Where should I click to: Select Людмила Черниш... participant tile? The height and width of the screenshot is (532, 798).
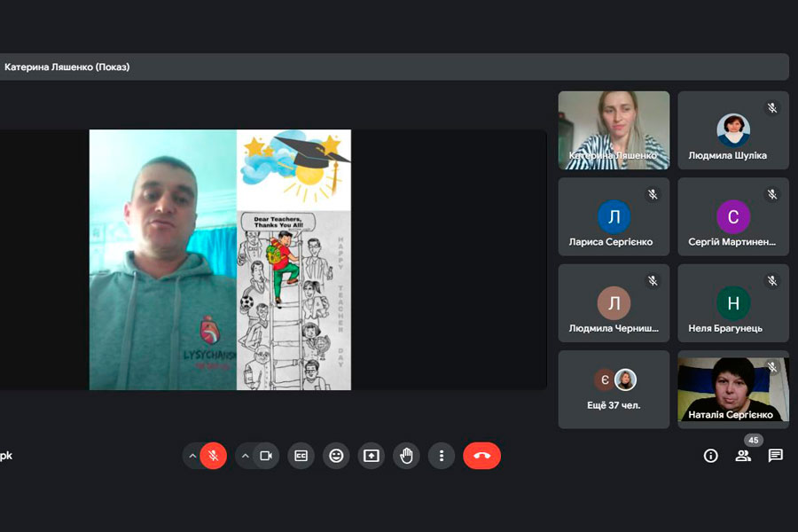point(614,303)
